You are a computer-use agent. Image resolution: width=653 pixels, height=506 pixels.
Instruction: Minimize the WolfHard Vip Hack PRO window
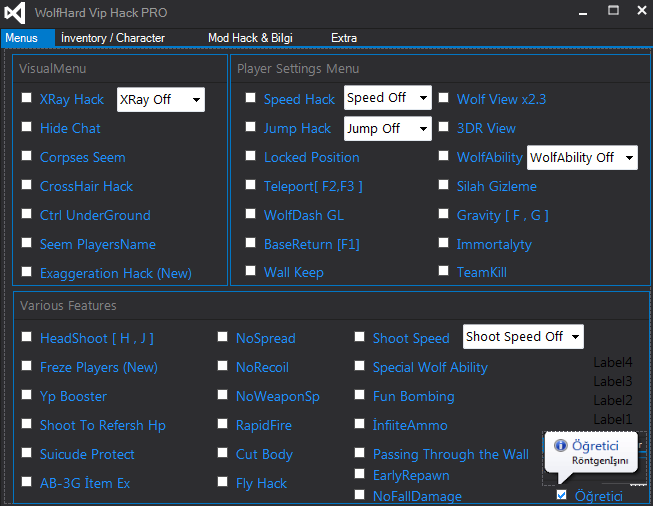coord(583,12)
